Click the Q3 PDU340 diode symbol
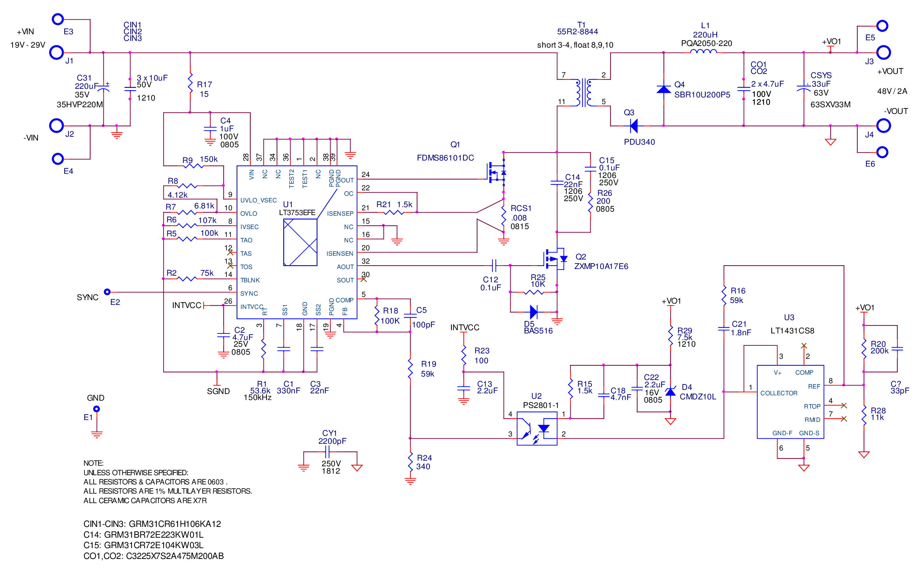Image resolution: width=924 pixels, height=571 pixels. pos(634,126)
